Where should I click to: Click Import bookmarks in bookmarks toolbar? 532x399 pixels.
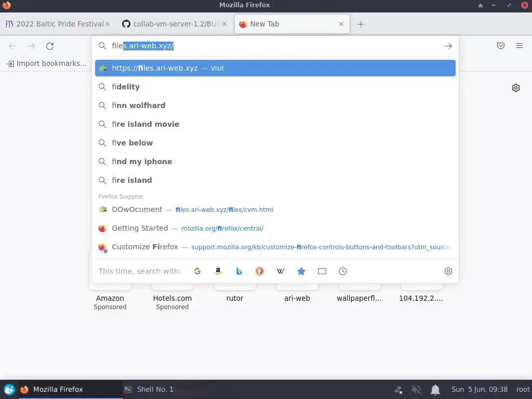click(47, 63)
